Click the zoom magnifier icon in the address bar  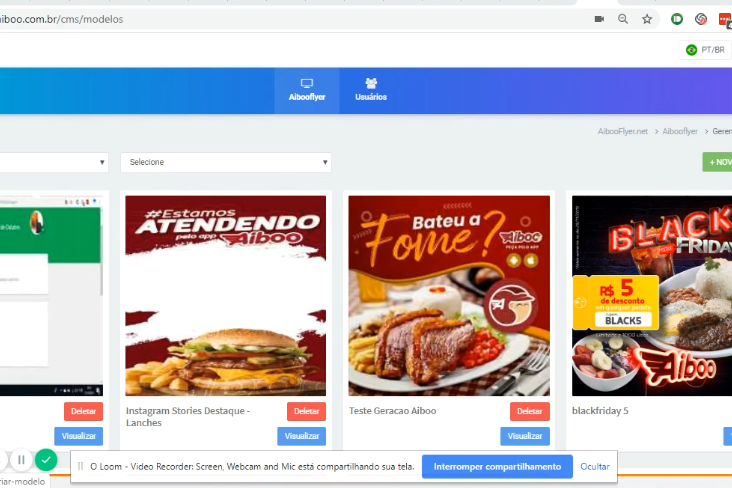click(623, 19)
